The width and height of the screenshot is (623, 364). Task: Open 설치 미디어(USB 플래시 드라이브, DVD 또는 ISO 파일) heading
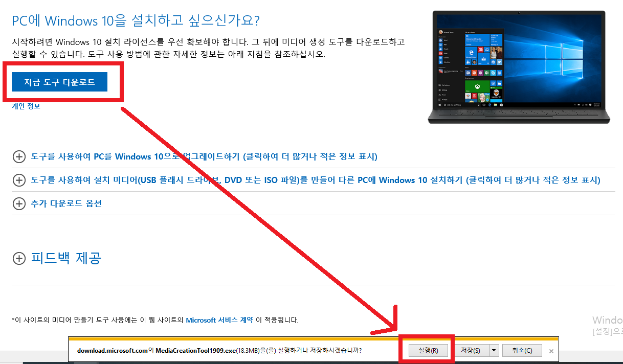pos(316,180)
